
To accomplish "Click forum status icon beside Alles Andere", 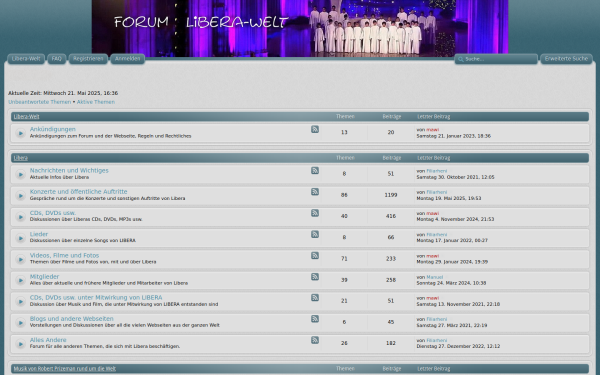I will [x=20, y=344].
